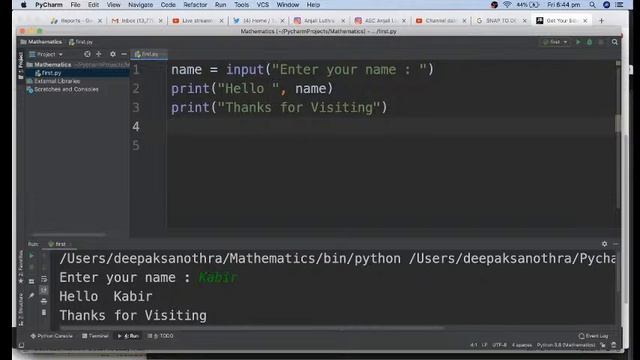This screenshot has width=640, height=360.
Task: Switch to the Gmail Inbox browser tab
Action: pyautogui.click(x=137, y=20)
